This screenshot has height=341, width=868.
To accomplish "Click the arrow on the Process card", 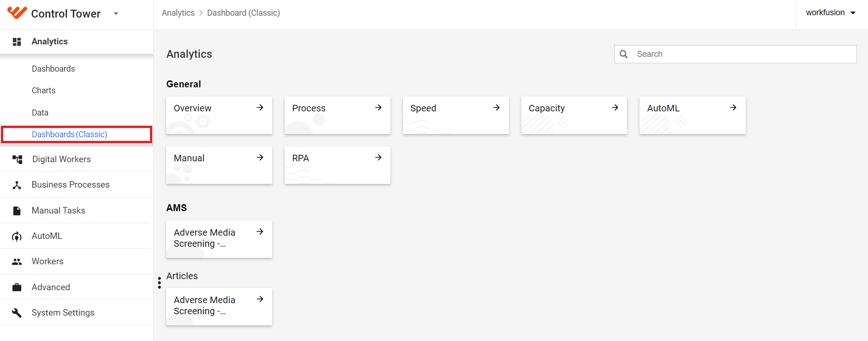I will [378, 108].
